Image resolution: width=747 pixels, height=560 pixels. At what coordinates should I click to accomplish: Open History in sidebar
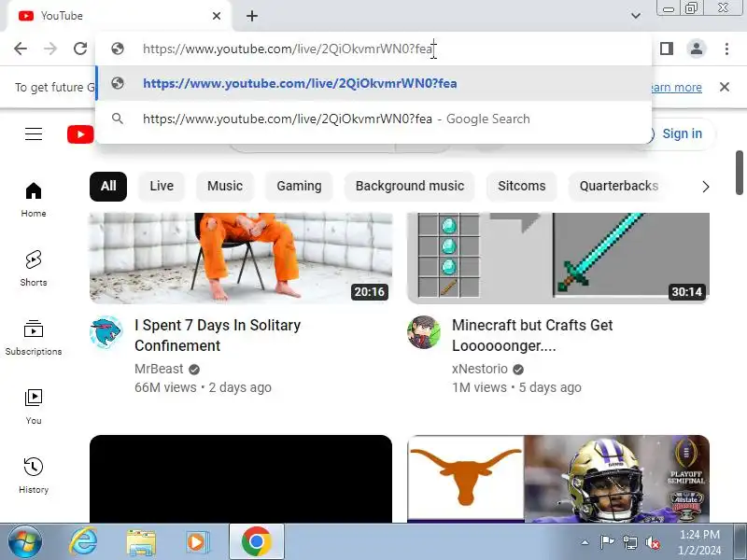[34, 476]
